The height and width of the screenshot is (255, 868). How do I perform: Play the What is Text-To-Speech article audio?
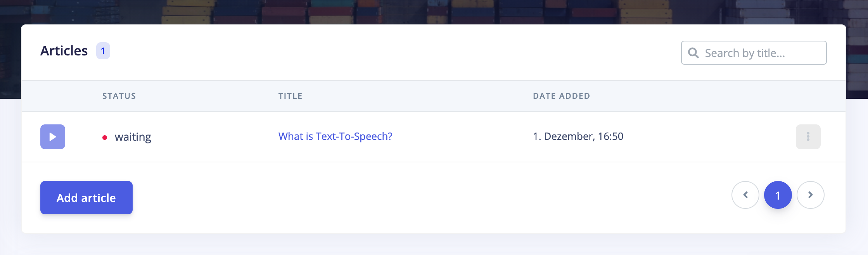click(x=53, y=137)
